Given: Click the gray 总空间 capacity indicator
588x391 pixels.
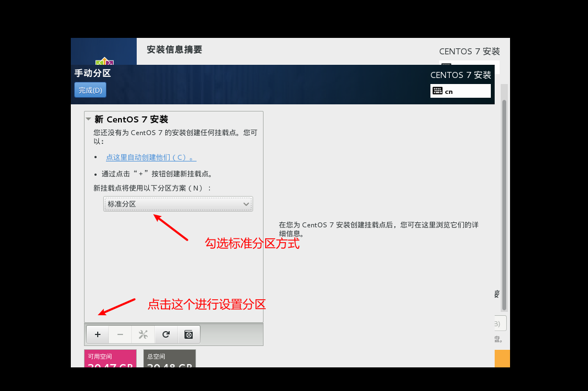Looking at the screenshot, I should [169, 358].
